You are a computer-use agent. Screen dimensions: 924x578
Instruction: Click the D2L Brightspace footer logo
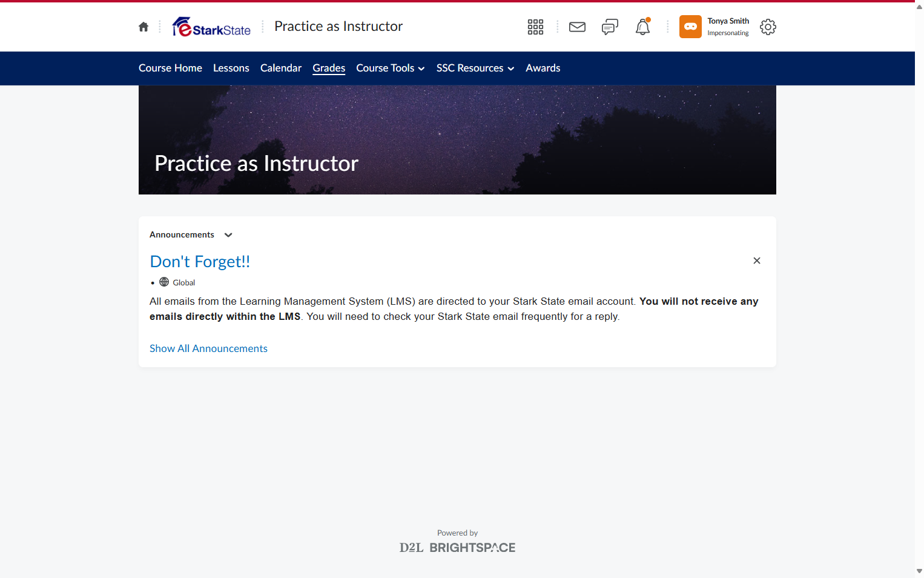(458, 548)
